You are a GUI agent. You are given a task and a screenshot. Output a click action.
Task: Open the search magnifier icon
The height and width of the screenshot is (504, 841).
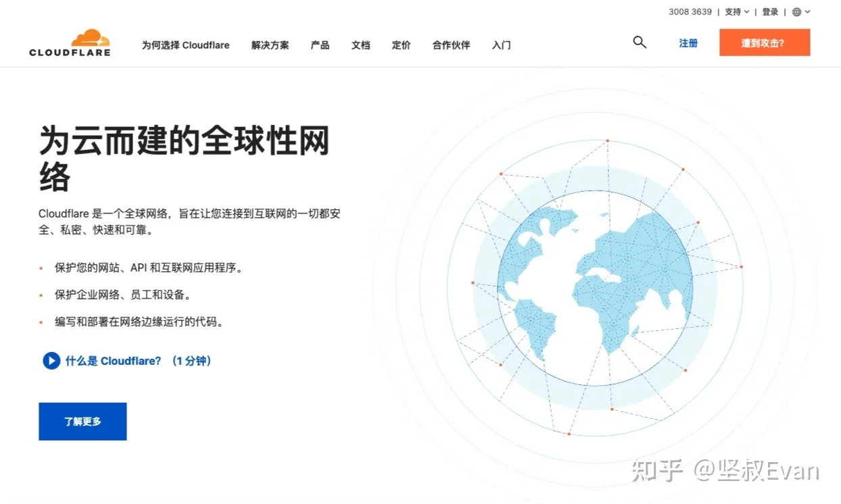point(640,43)
